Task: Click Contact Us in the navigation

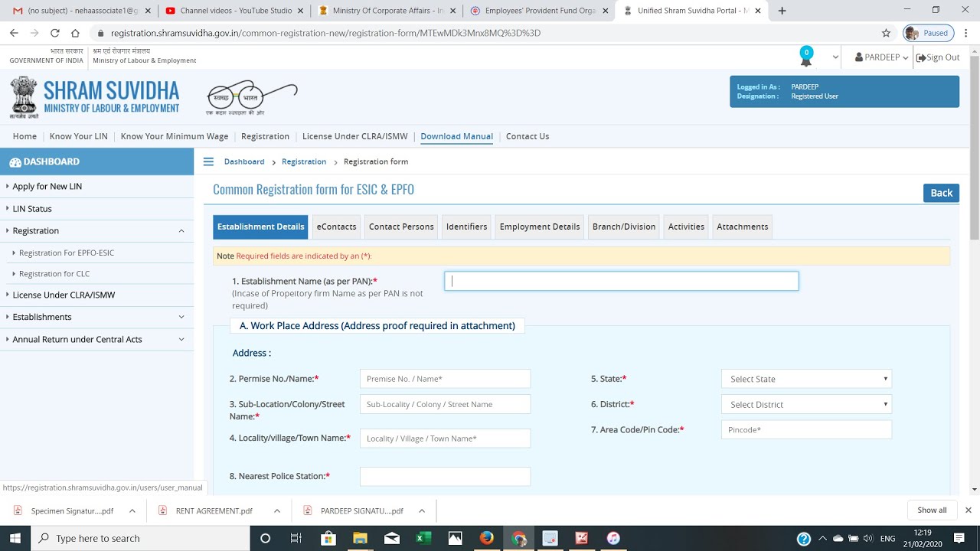Action: point(528,136)
